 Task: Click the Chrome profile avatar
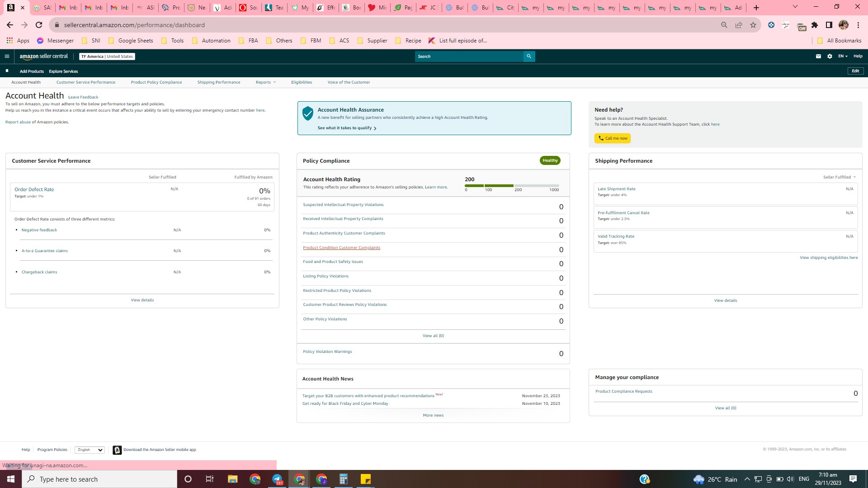click(844, 25)
